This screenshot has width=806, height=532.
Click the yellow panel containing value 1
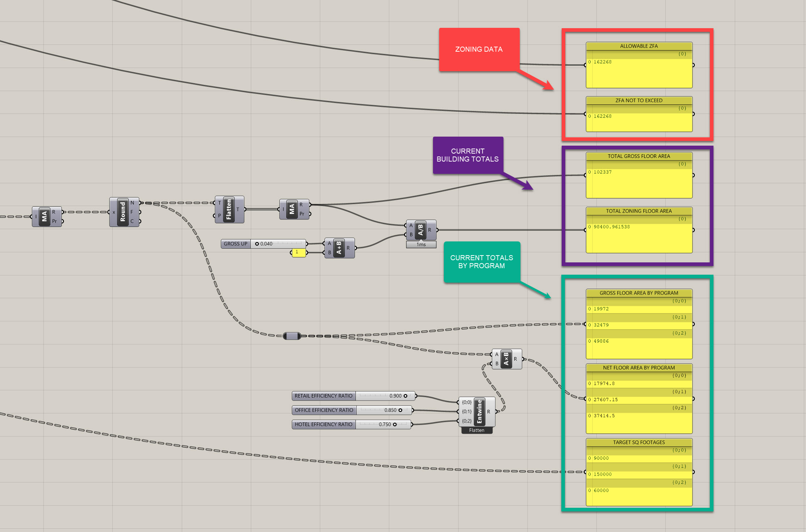click(x=299, y=252)
